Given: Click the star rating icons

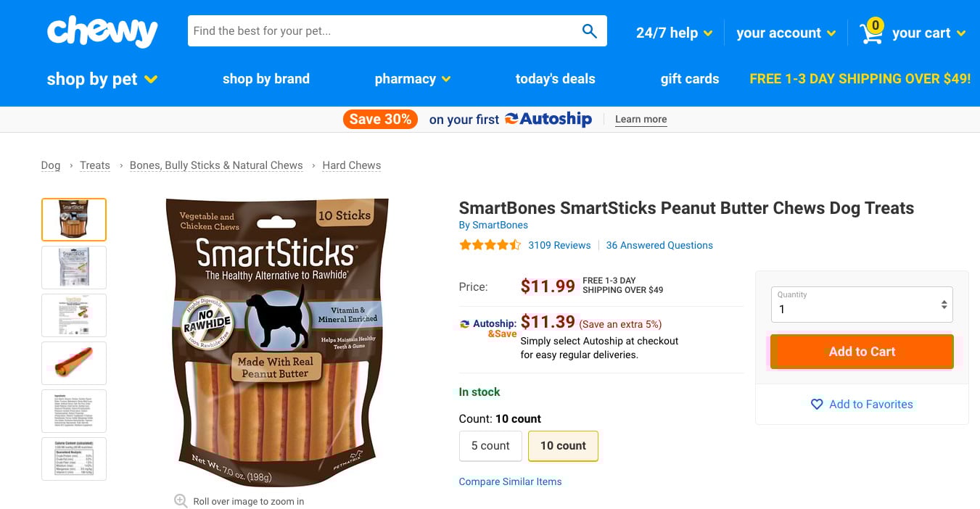Looking at the screenshot, I should click(x=490, y=245).
